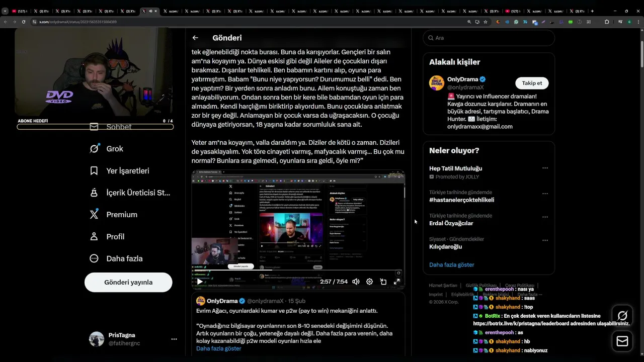644x362 pixels.
Task: Open the #hastanelerçoktehlikeli trend
Action: click(461, 200)
